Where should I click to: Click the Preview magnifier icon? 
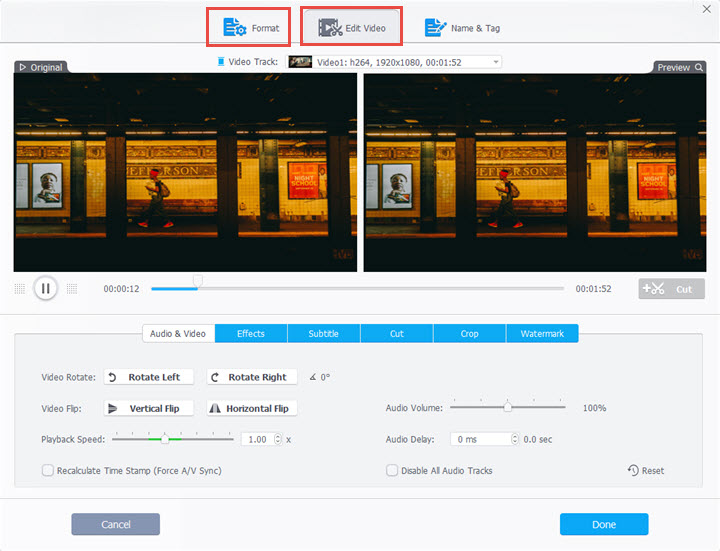point(698,67)
